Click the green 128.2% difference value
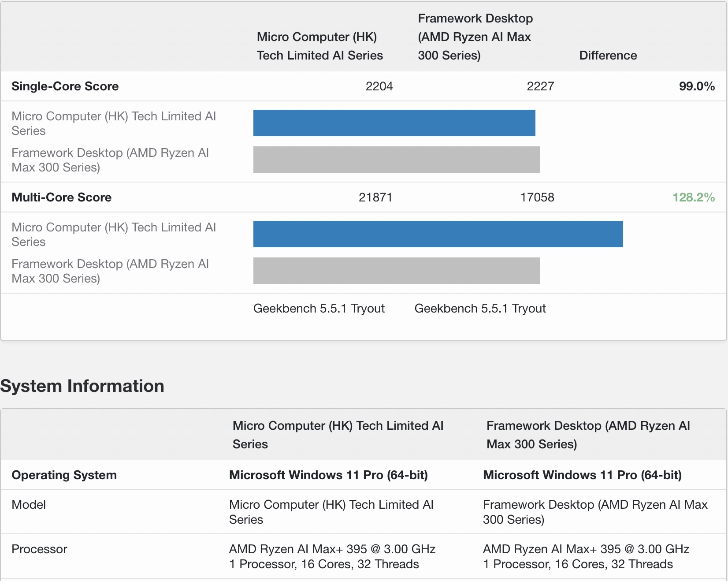 (693, 197)
